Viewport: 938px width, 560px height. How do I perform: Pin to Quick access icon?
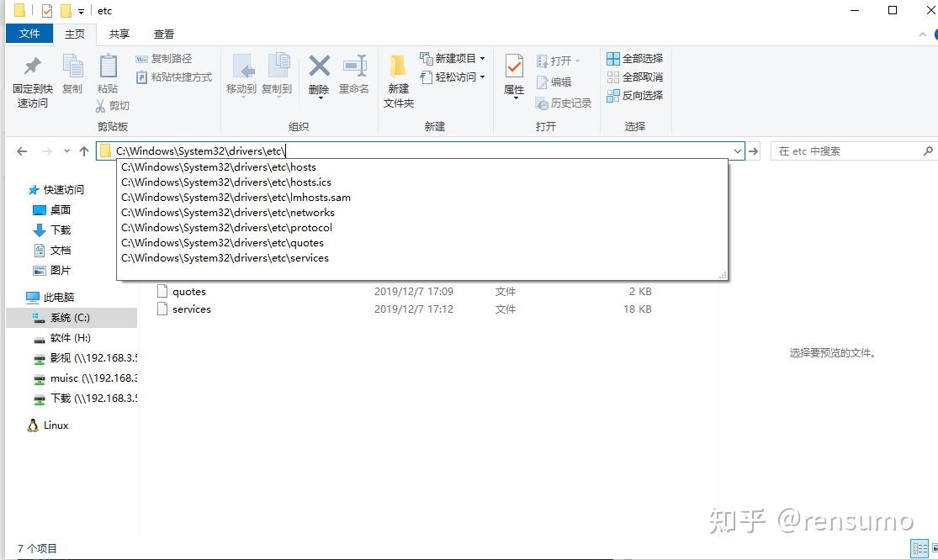[x=32, y=66]
